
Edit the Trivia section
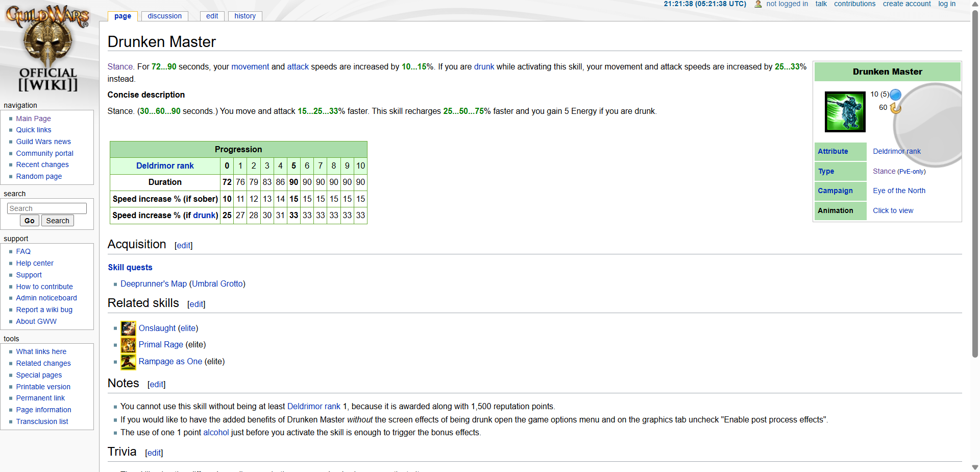pos(154,453)
